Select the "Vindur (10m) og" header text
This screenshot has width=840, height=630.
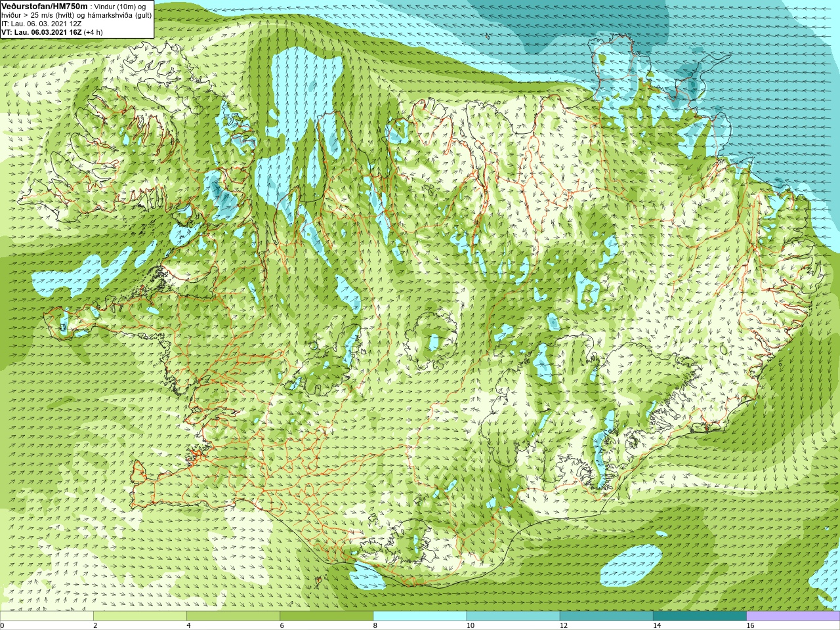coord(121,7)
